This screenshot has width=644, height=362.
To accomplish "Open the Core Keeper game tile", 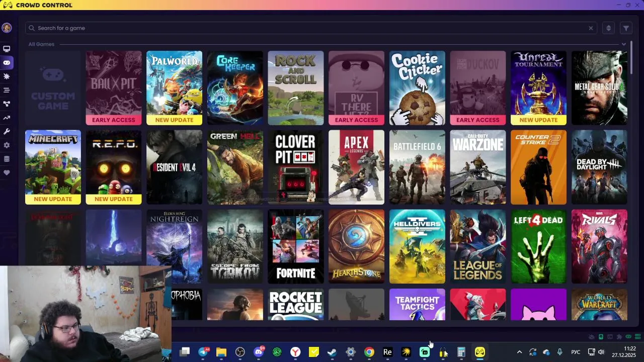I will point(235,88).
